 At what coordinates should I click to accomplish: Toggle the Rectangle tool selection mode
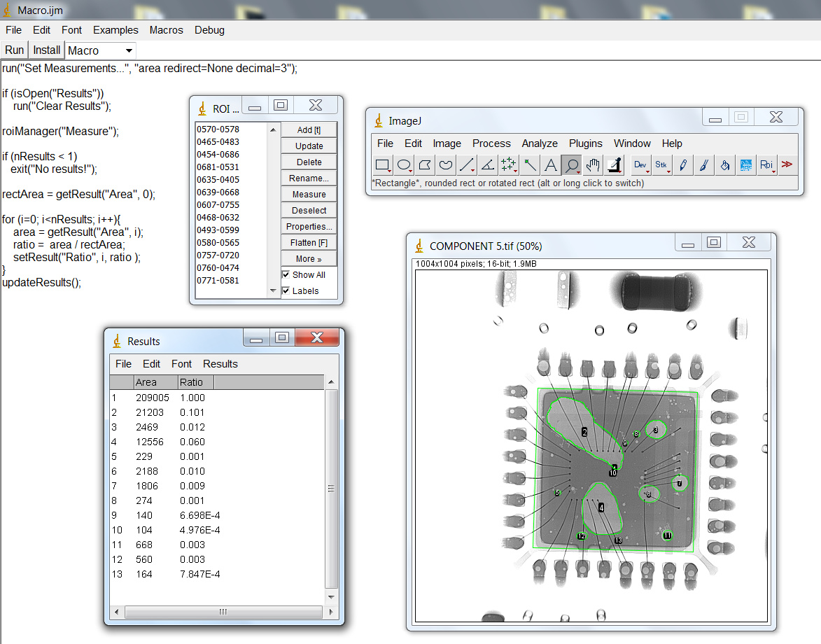(x=381, y=165)
